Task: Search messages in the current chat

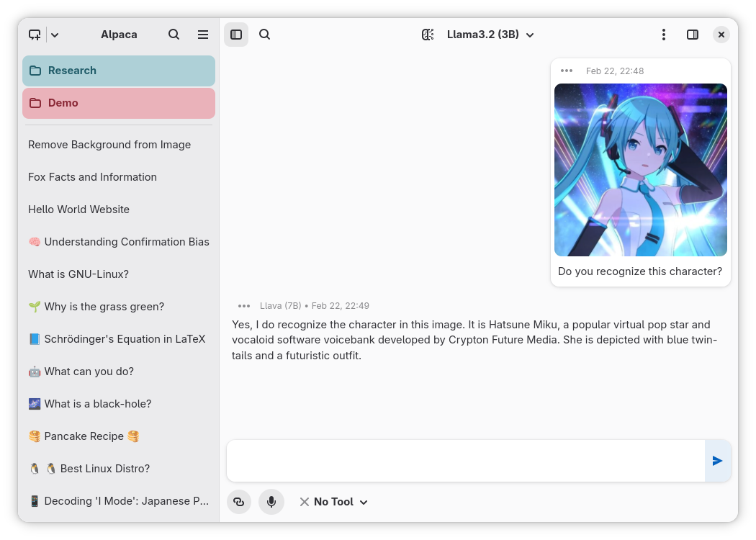Action: pyautogui.click(x=265, y=35)
